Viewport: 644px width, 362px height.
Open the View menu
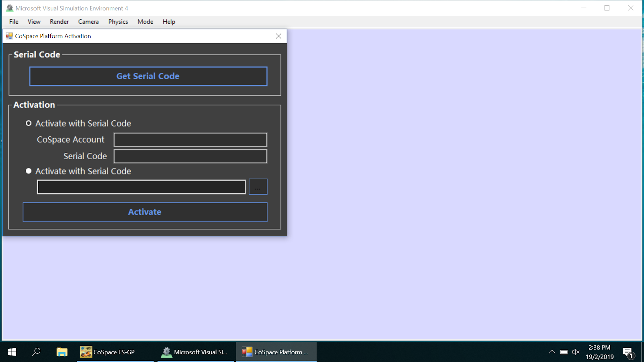tap(34, 22)
